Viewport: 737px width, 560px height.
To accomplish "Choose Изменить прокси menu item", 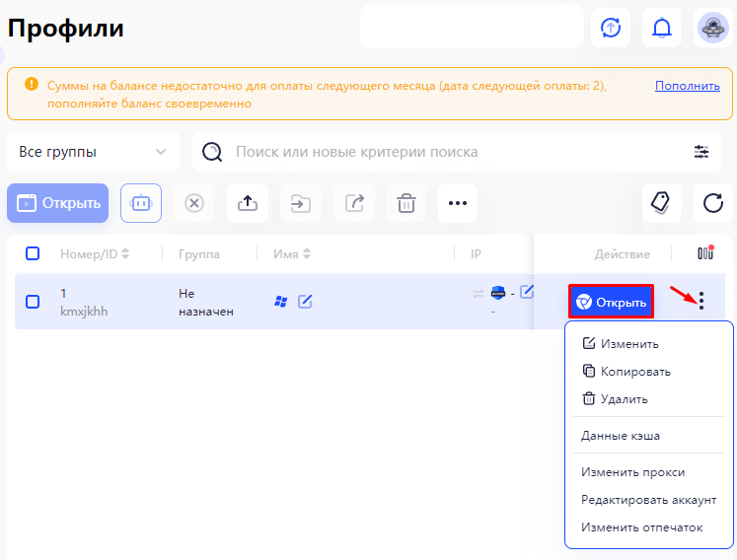I will 632,472.
